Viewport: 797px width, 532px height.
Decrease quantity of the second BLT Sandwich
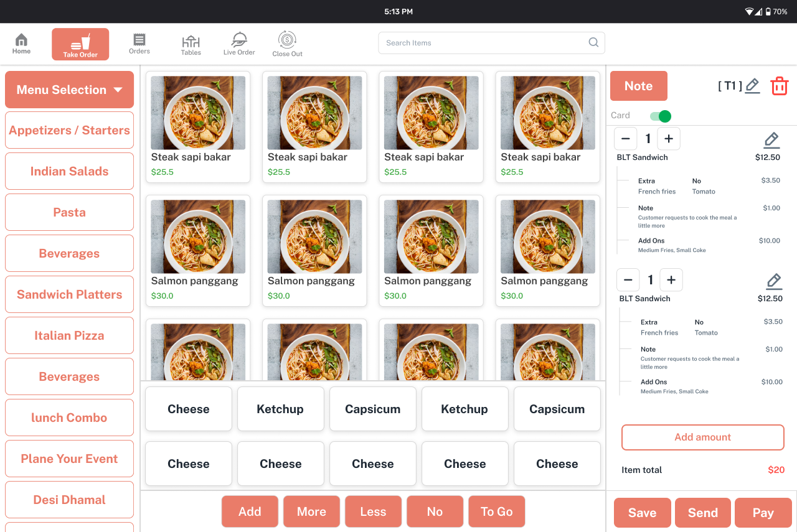point(628,280)
